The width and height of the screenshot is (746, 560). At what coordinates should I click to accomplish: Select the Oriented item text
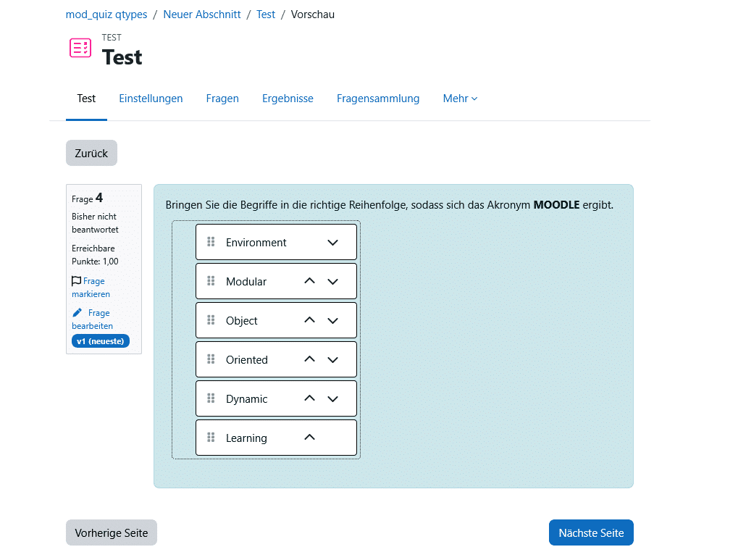pos(247,360)
